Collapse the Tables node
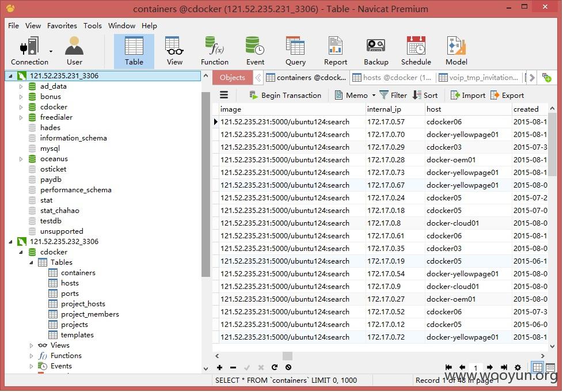Screen dimensions: 563x392 [31, 262]
